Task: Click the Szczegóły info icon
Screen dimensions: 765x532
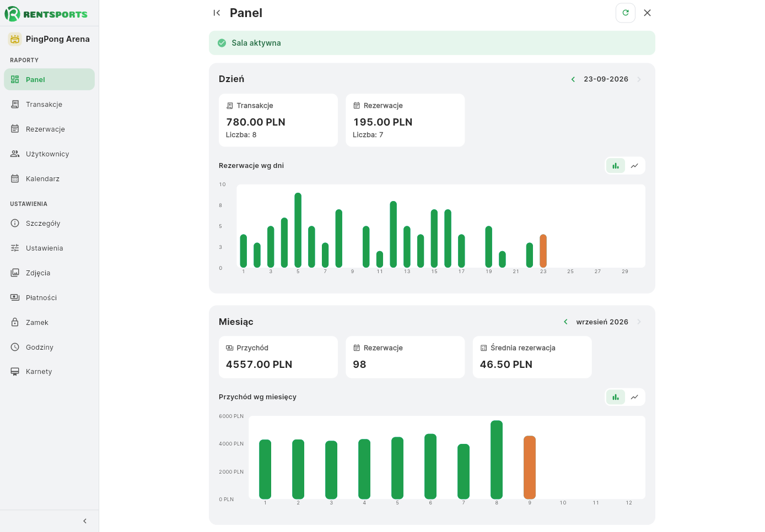Action: (x=15, y=223)
